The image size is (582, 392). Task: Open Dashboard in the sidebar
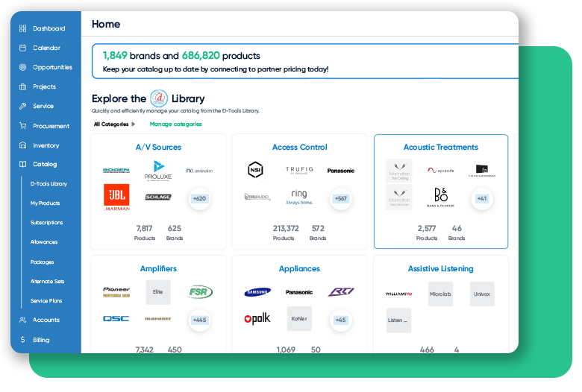pyautogui.click(x=49, y=28)
